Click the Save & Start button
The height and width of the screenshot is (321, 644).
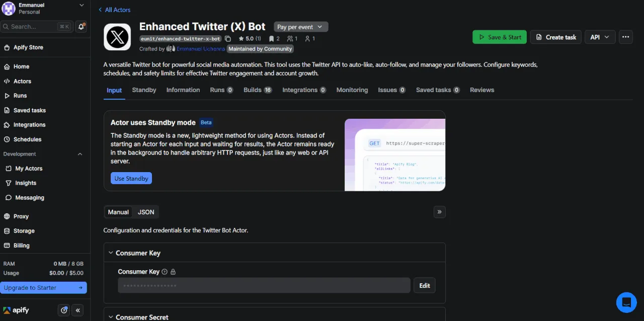point(499,37)
